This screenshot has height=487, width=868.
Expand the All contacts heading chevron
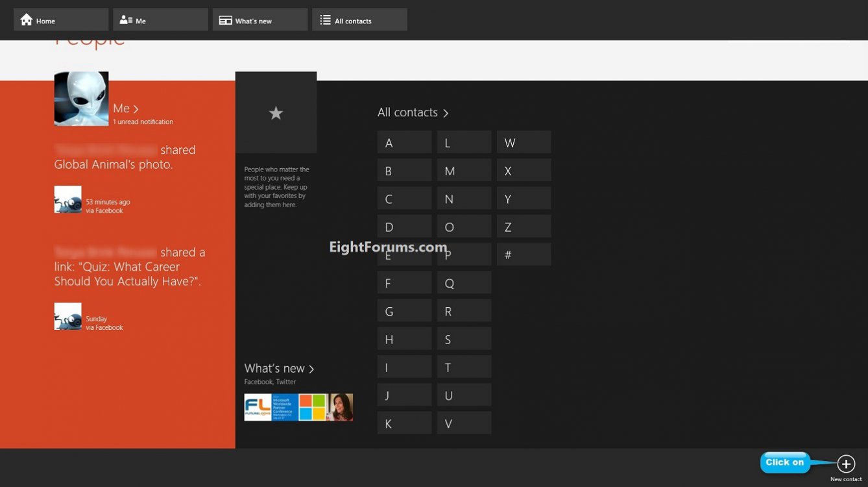click(x=446, y=114)
